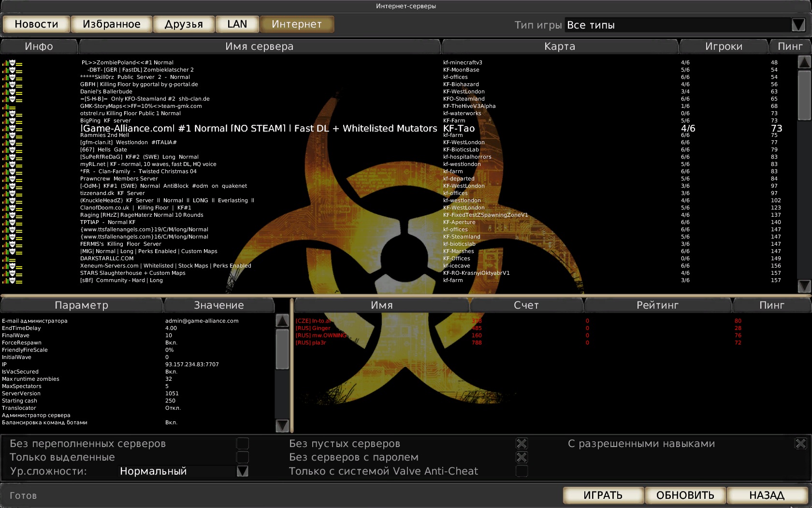812x508 pixels.
Task: Sort players by Рейтинг column
Action: 657,305
